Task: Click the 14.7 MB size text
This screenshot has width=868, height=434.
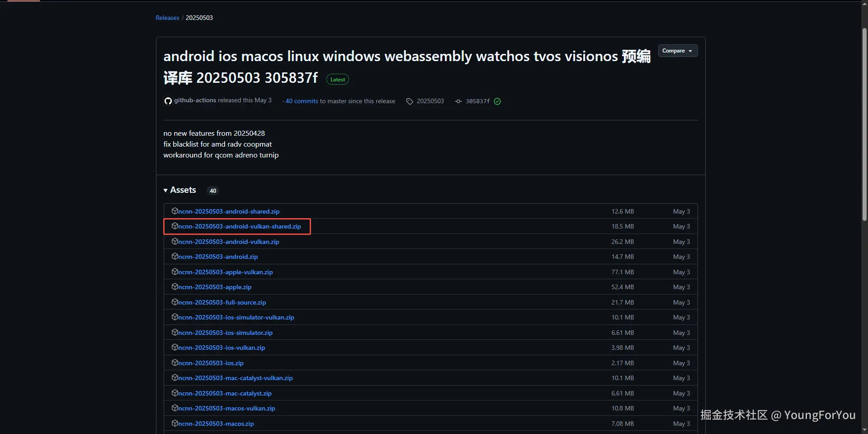Action: [x=623, y=257]
